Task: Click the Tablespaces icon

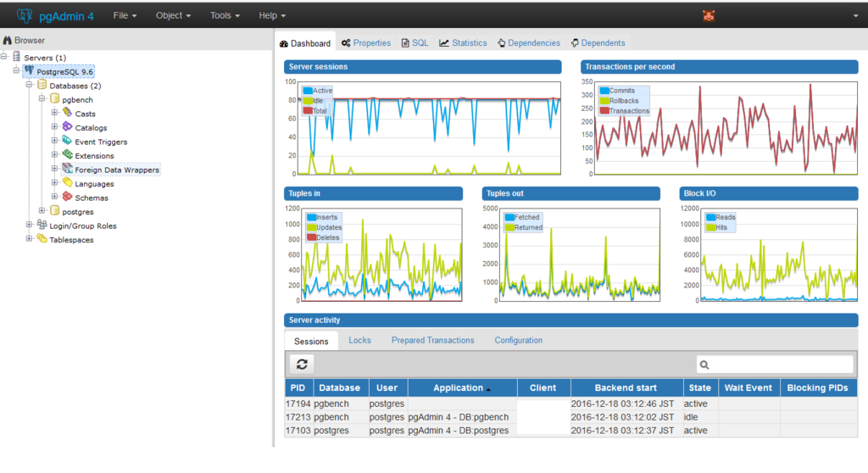Action: 42,239
